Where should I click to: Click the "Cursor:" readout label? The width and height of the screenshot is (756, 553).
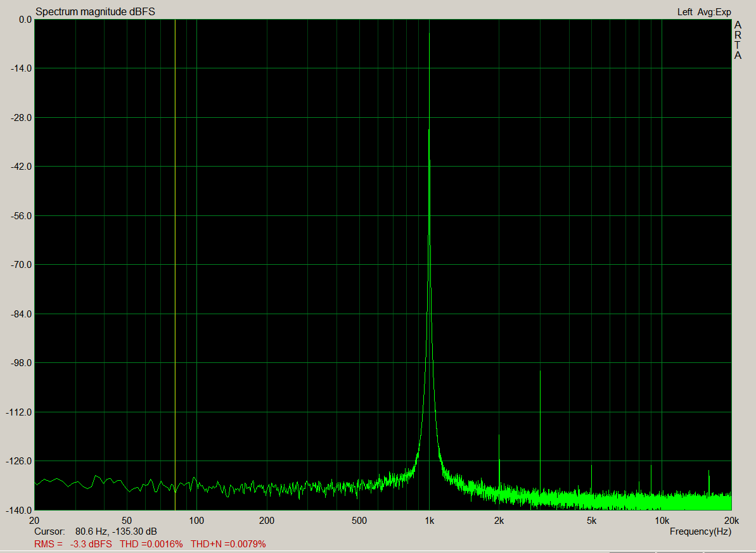pos(49,532)
